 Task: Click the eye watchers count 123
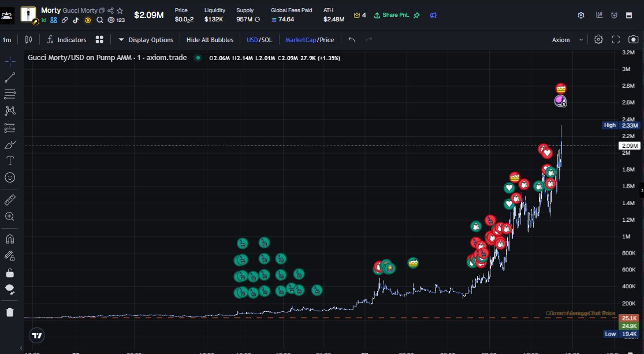click(x=116, y=20)
